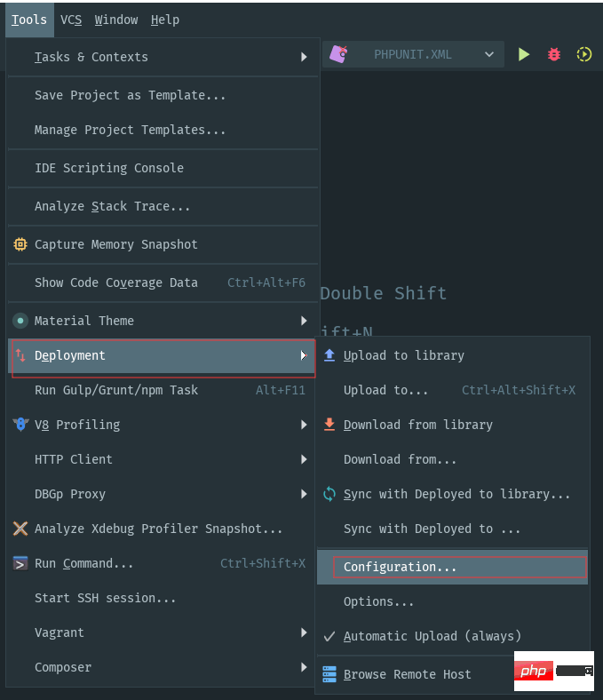
Task: Click the Composer label
Action: pyautogui.click(x=63, y=667)
